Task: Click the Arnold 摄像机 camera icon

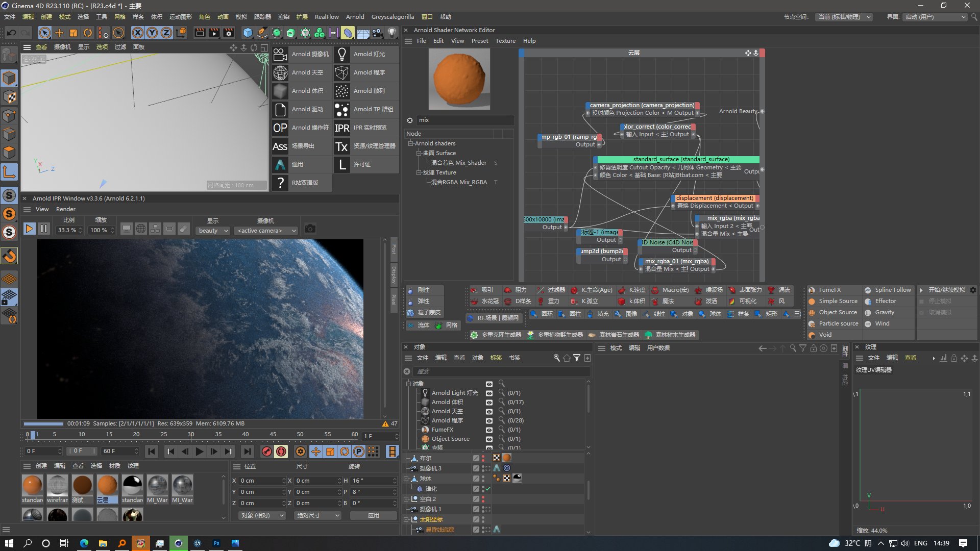Action: 280,54
